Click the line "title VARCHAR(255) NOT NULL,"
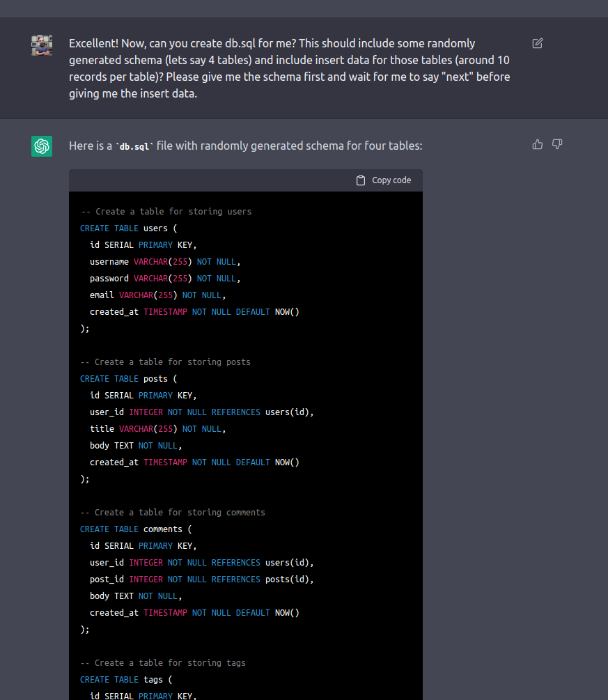 pyautogui.click(x=158, y=429)
